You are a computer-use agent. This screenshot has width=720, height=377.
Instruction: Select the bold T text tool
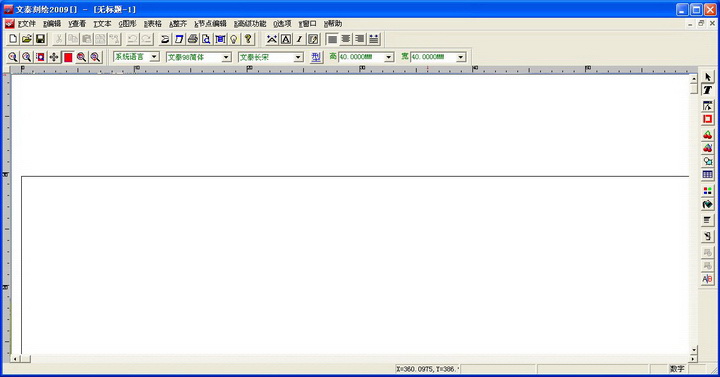(708, 90)
